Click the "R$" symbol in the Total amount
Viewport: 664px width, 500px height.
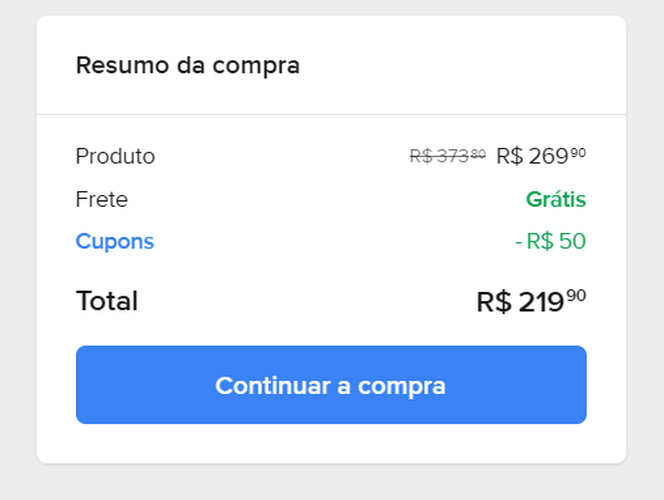coord(494,302)
